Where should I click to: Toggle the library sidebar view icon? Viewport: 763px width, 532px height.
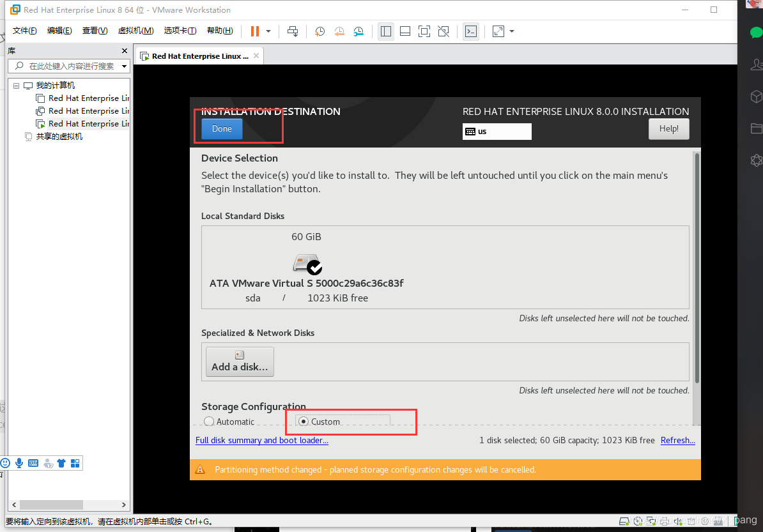click(386, 31)
